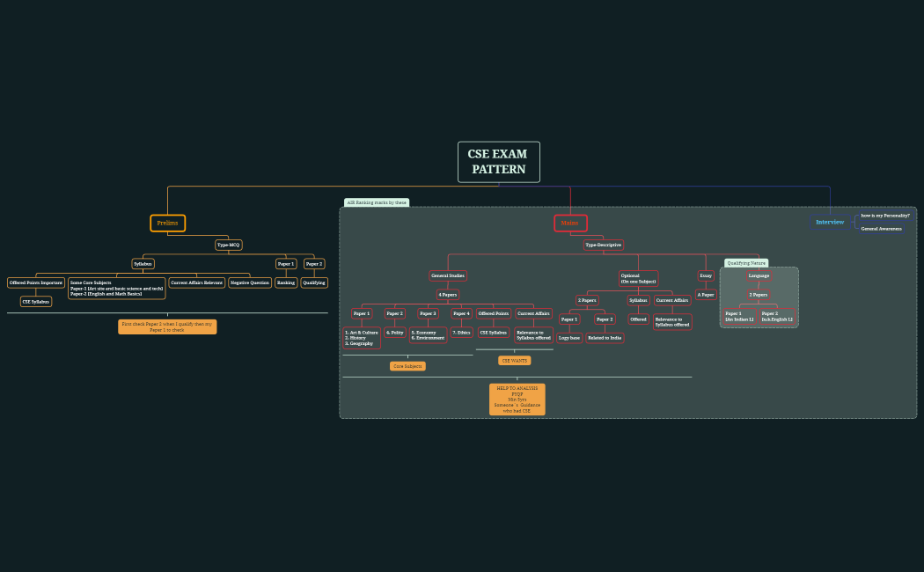The image size is (924, 572).
Task: Click the Language node inside Qualifying Nature
Action: pos(758,275)
